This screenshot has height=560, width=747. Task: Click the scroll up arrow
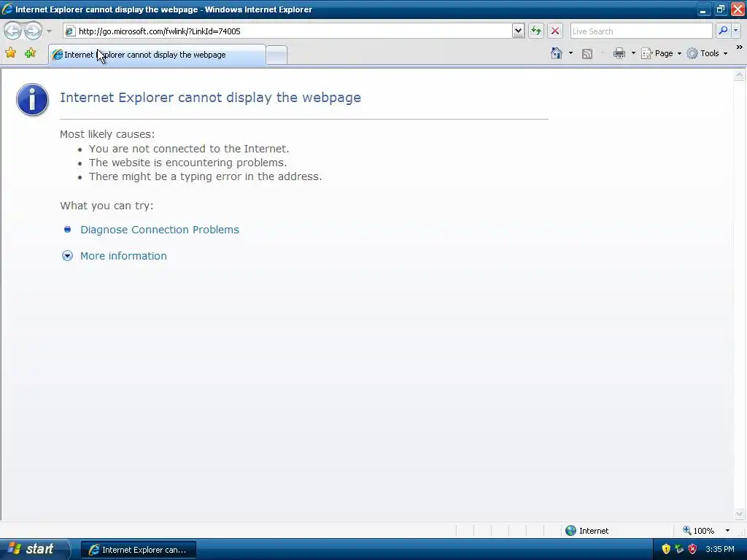740,75
